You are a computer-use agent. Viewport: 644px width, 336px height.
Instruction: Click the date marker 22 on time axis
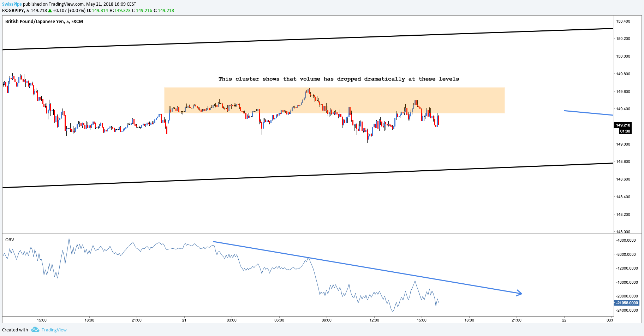click(x=564, y=320)
